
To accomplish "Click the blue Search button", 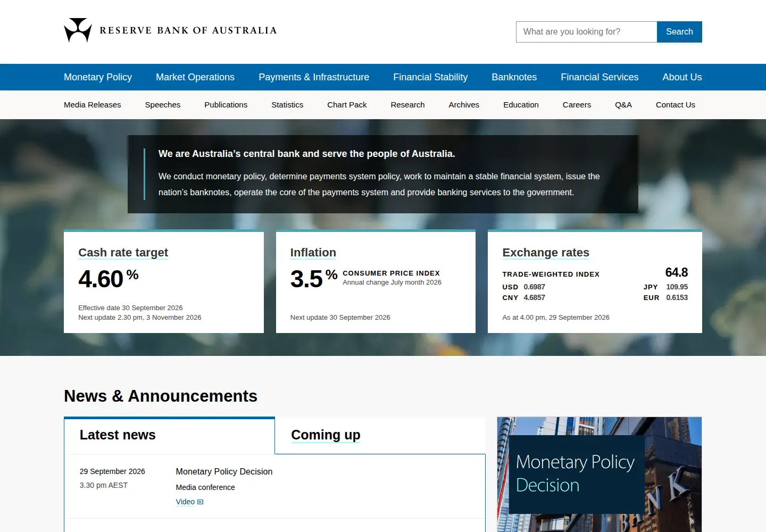I will click(x=679, y=32).
